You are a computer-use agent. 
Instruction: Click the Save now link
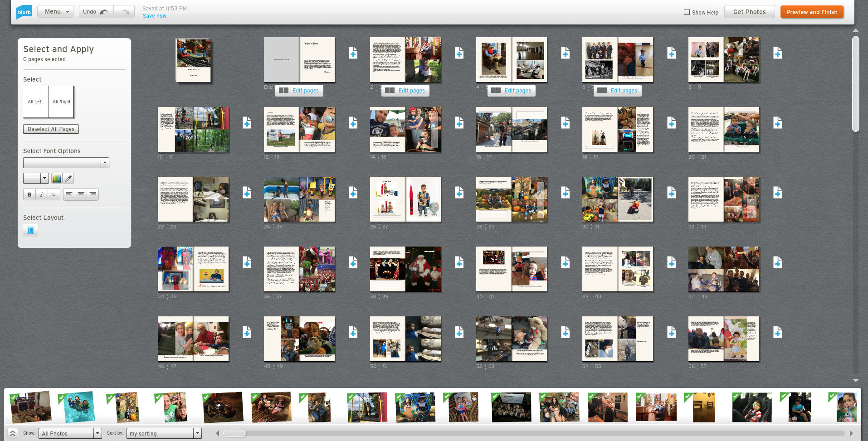(x=155, y=16)
